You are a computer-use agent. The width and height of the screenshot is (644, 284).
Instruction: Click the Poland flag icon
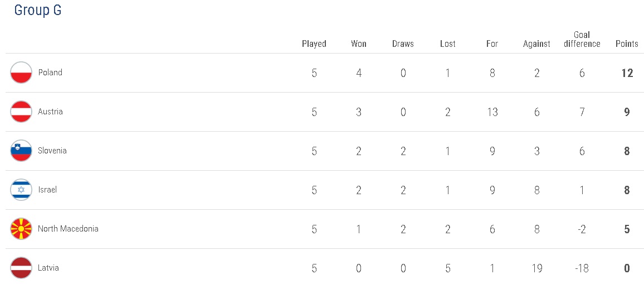(x=21, y=73)
